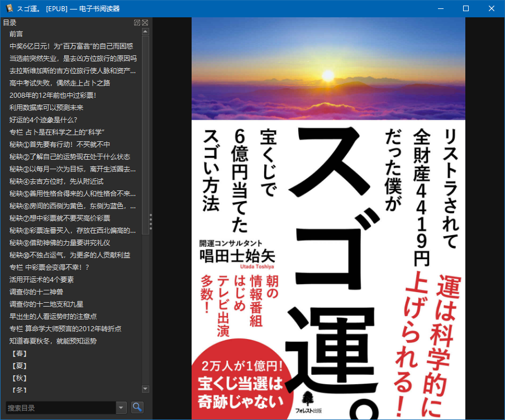505x420 pixels.
Task: Click the e-book viewer app icon
Action: click(9, 8)
